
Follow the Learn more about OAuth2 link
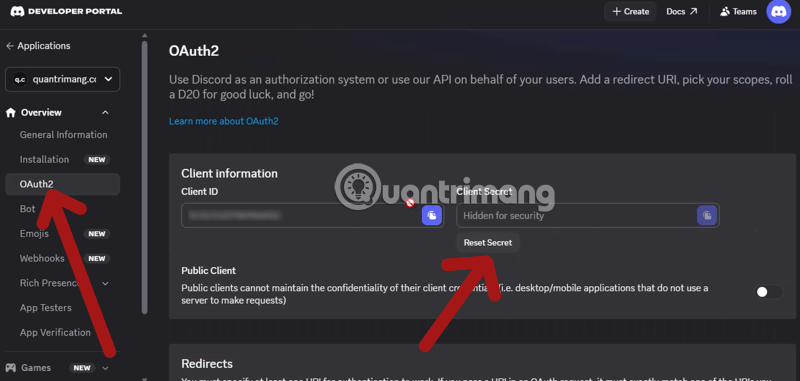click(223, 121)
